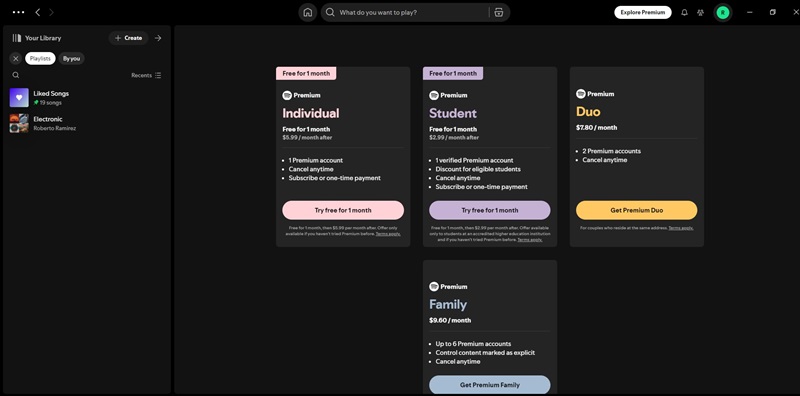Click the Explore Premium button

(643, 12)
